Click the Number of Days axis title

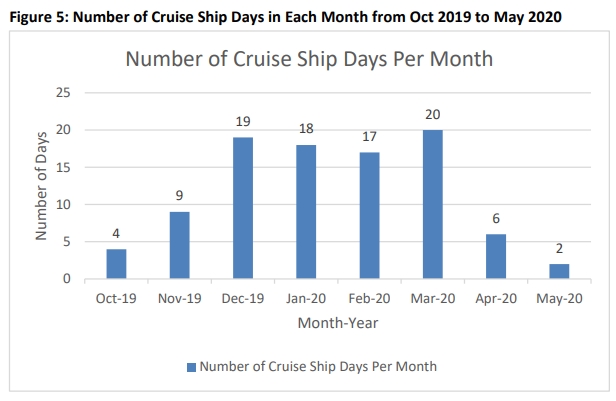tap(41, 186)
